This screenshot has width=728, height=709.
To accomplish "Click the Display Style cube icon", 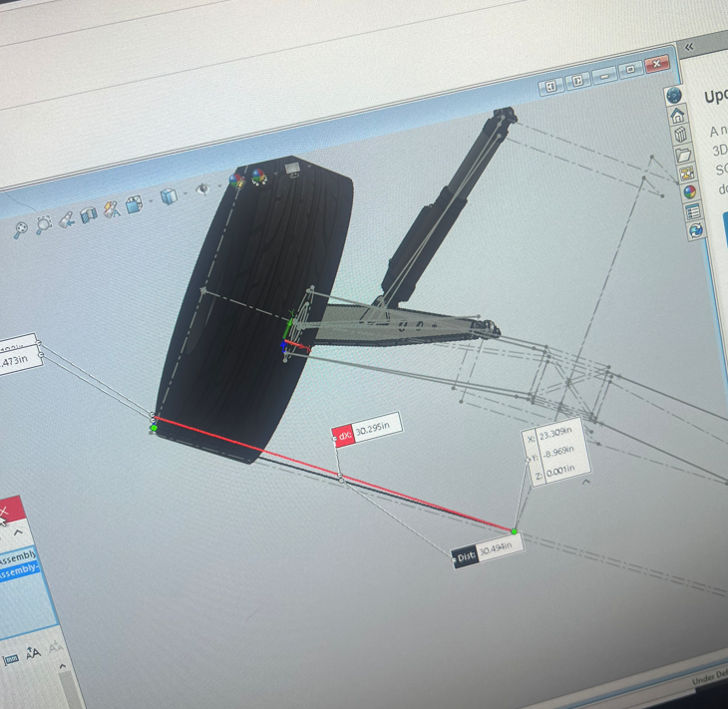I will [169, 195].
